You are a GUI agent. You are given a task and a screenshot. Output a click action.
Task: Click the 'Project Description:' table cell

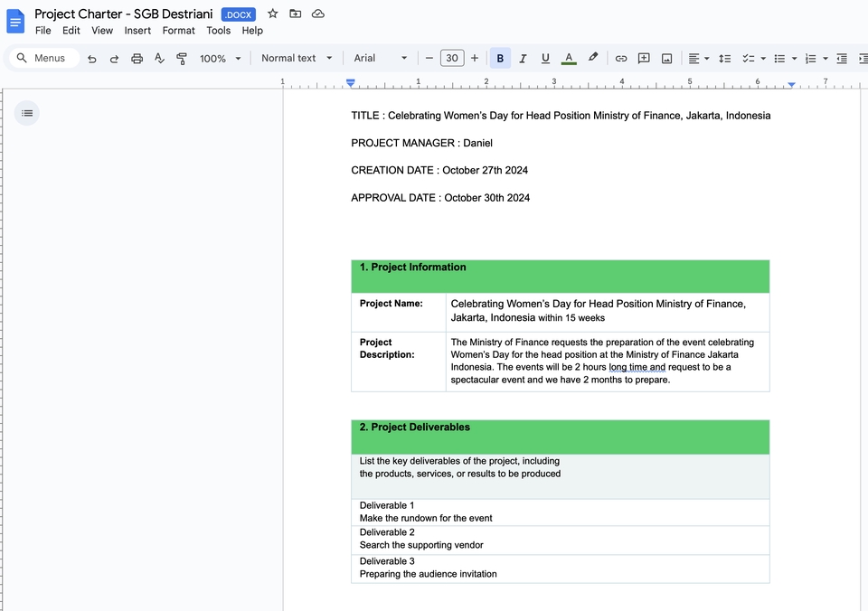tap(399, 362)
